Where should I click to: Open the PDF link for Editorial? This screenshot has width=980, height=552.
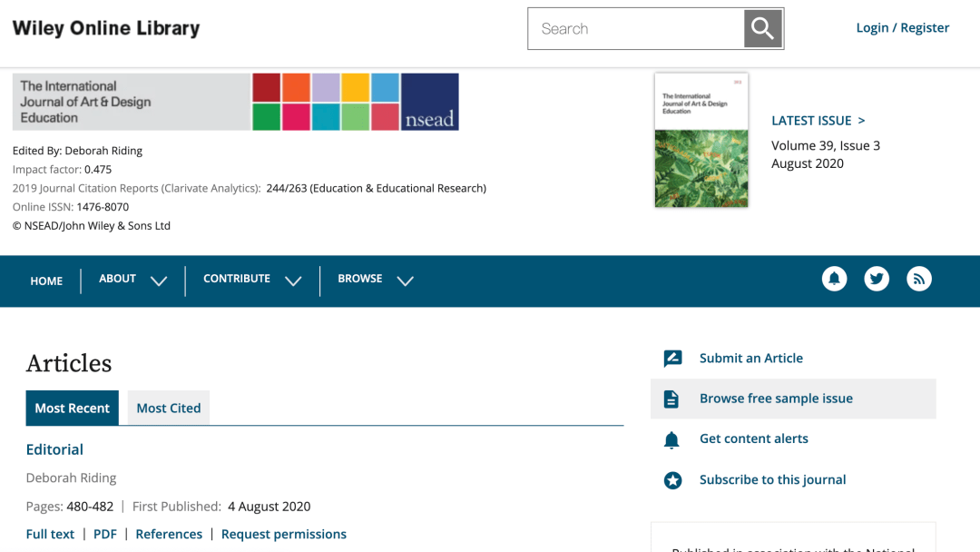coord(105,535)
